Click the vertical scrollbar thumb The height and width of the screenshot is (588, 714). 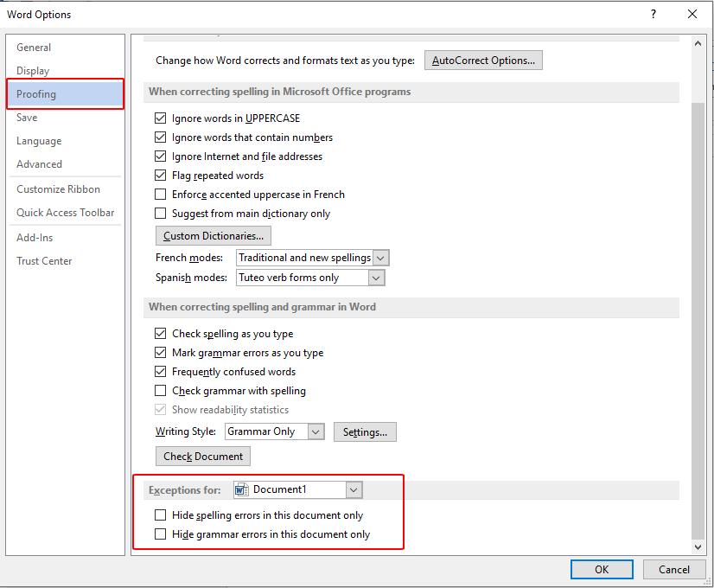[698, 321]
